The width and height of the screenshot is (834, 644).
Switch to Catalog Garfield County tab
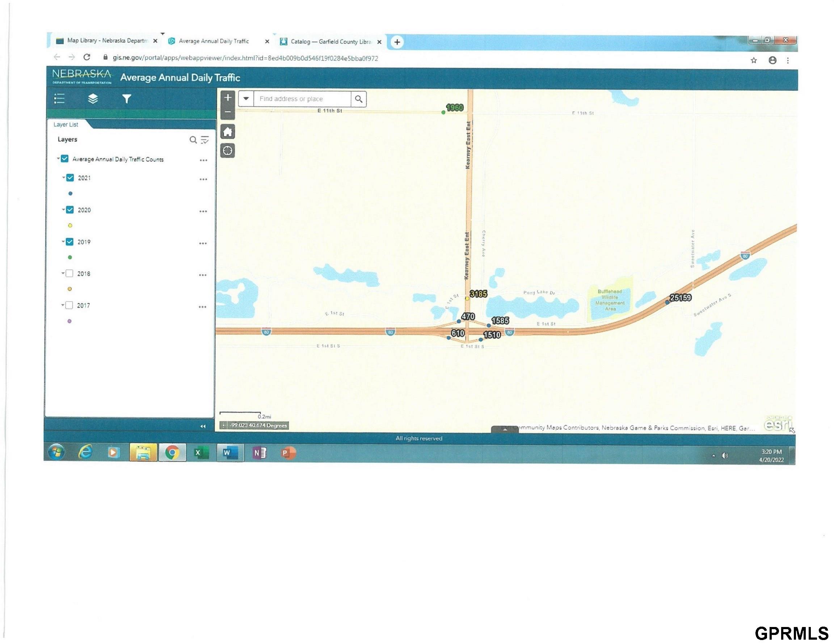pyautogui.click(x=328, y=42)
